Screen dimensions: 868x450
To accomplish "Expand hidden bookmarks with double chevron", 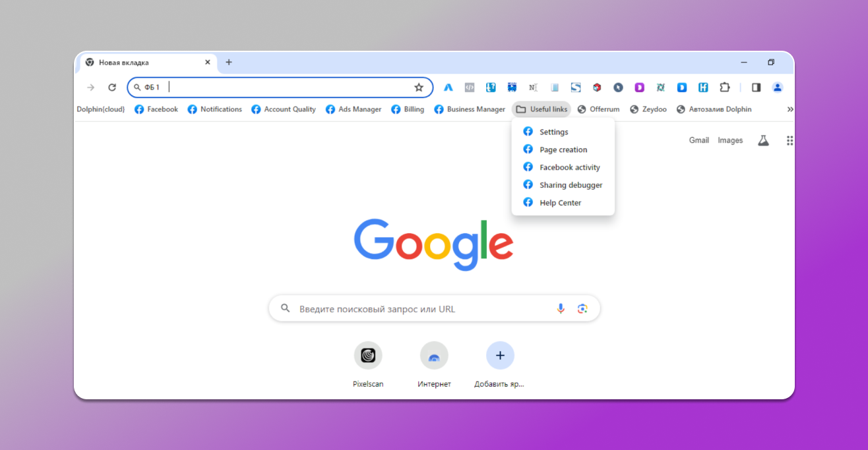I will tap(790, 109).
